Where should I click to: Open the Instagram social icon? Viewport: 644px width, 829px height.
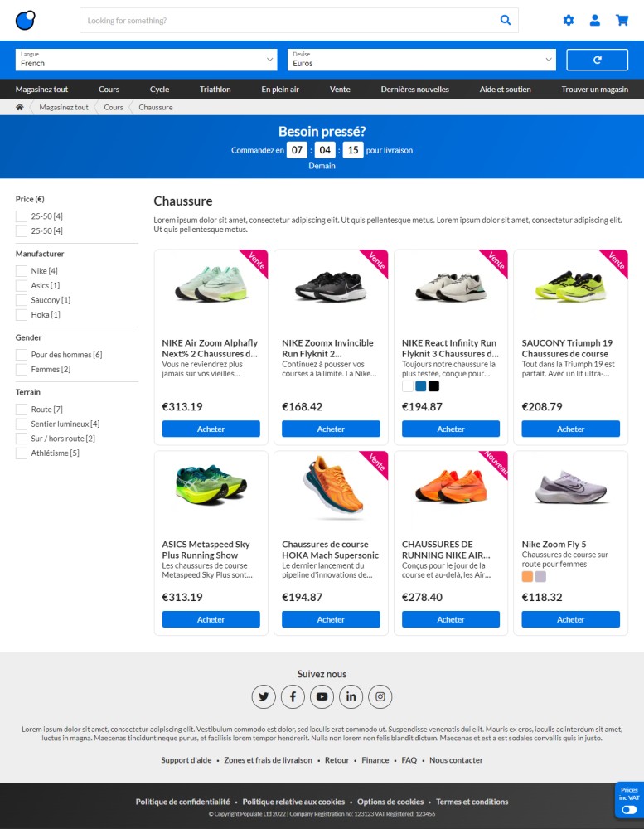pos(380,696)
